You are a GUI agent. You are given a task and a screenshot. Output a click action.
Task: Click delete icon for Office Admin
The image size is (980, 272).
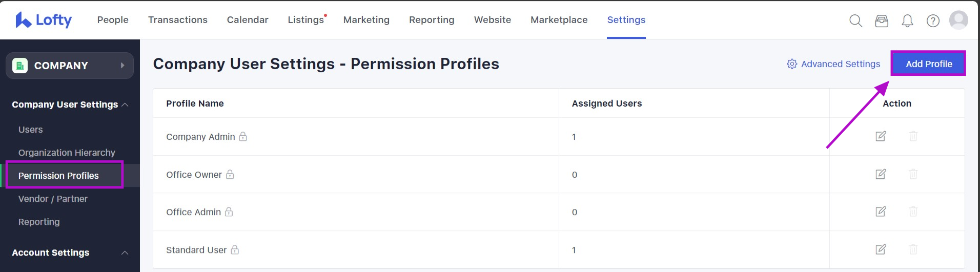click(913, 212)
